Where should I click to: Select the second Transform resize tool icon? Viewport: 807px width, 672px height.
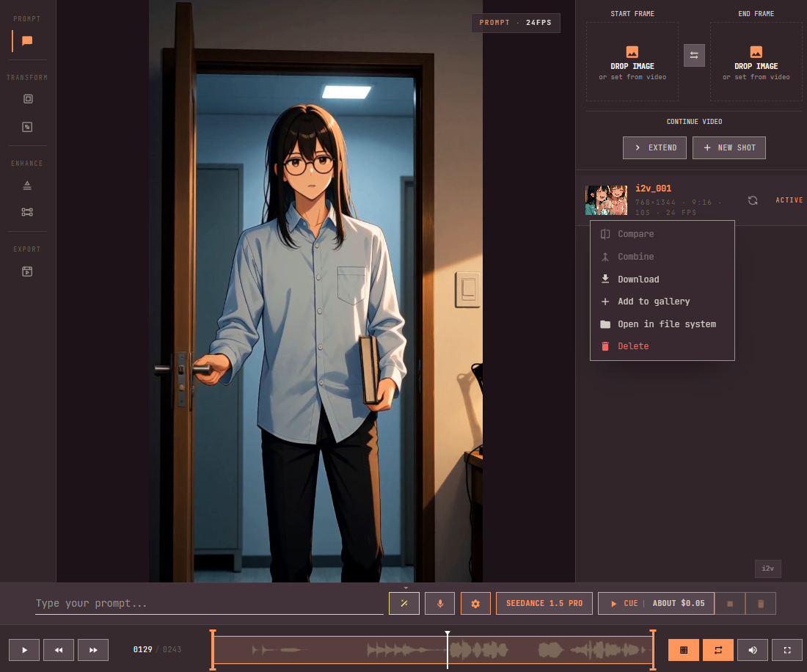coord(27,127)
